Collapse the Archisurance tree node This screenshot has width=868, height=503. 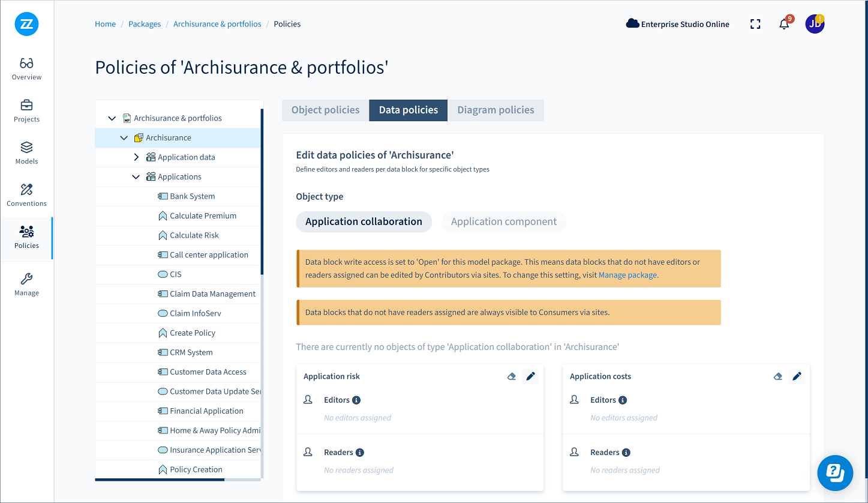(x=124, y=138)
